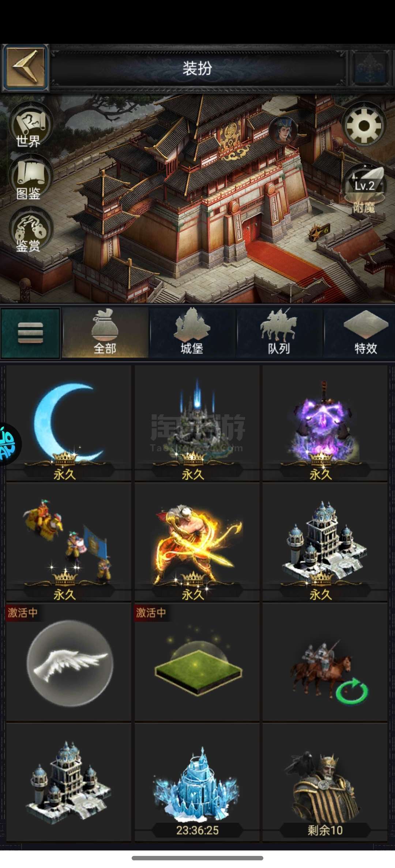Switch to the 全部 tab

[x=105, y=333]
